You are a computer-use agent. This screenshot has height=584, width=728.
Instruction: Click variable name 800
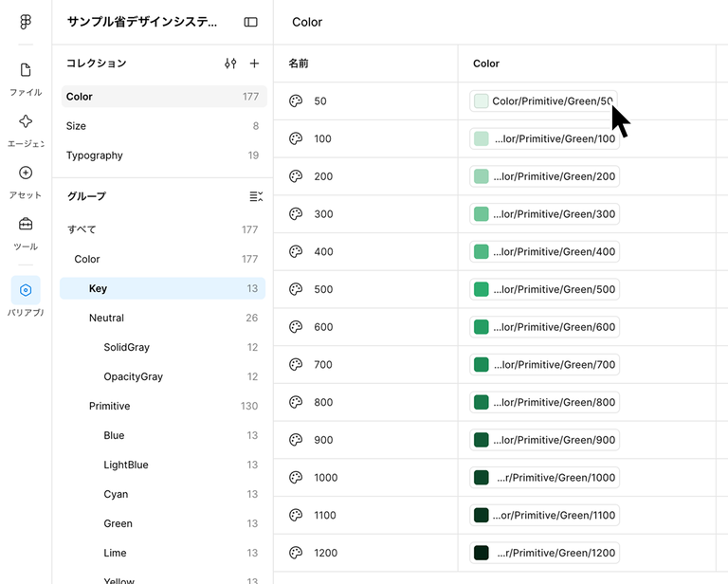click(323, 402)
